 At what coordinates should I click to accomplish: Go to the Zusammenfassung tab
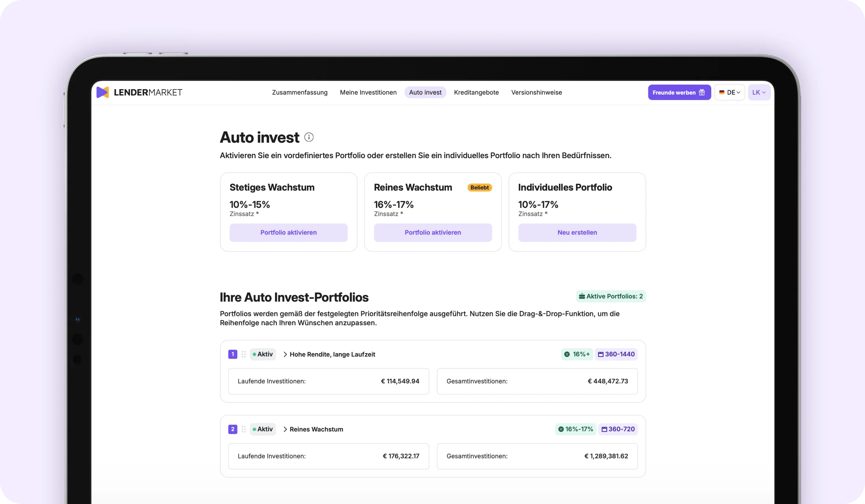300,92
